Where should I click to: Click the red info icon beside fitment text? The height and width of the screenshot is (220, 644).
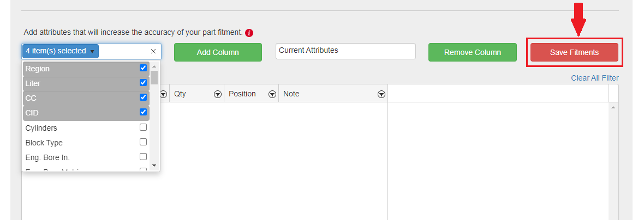click(249, 33)
